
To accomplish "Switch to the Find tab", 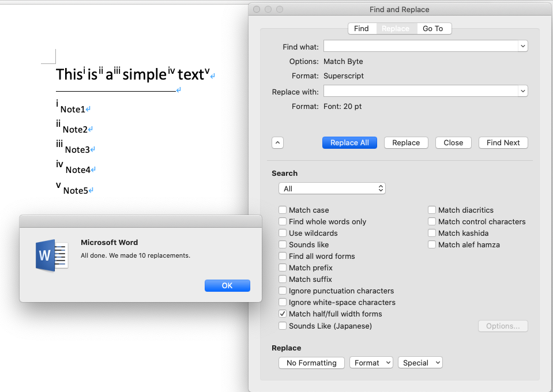I will pos(362,29).
